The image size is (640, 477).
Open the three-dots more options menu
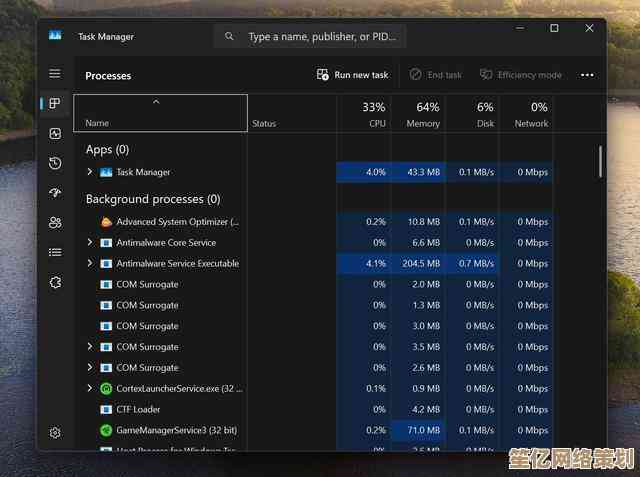point(587,75)
